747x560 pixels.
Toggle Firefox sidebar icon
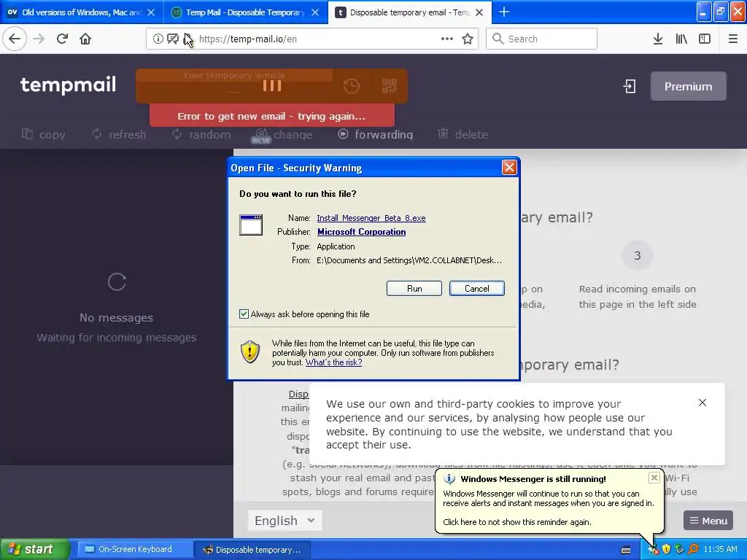[705, 39]
